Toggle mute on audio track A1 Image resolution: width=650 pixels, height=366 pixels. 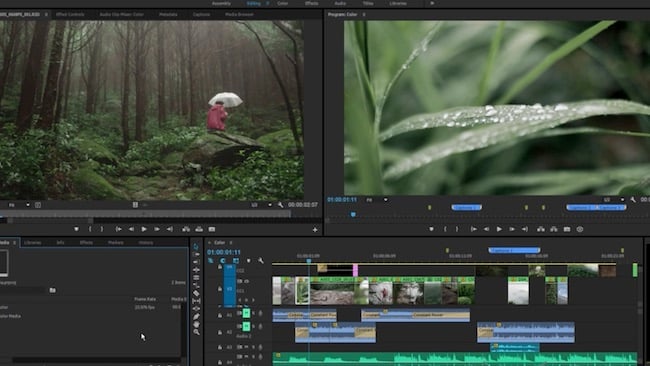246,314
